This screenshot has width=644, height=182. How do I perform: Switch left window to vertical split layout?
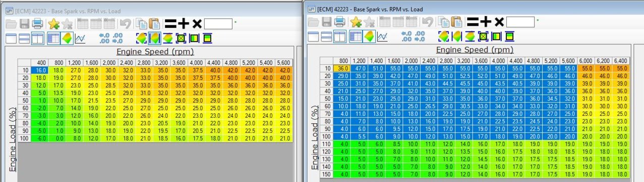tap(37, 38)
